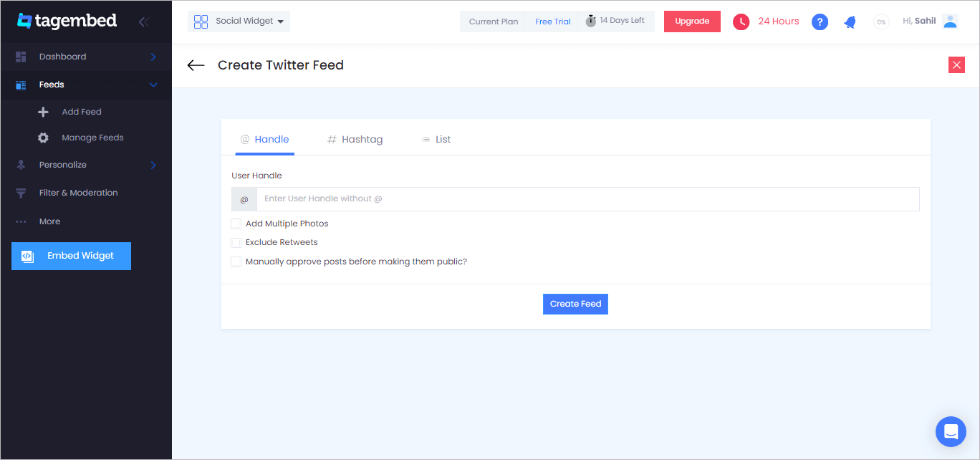980x460 pixels.
Task: Enable Add Multiple Photos checkbox
Action: coord(236,224)
